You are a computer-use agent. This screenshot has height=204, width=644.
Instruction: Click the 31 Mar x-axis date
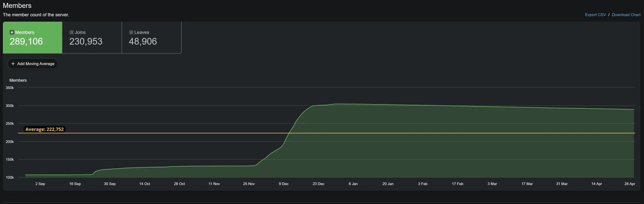point(562,184)
